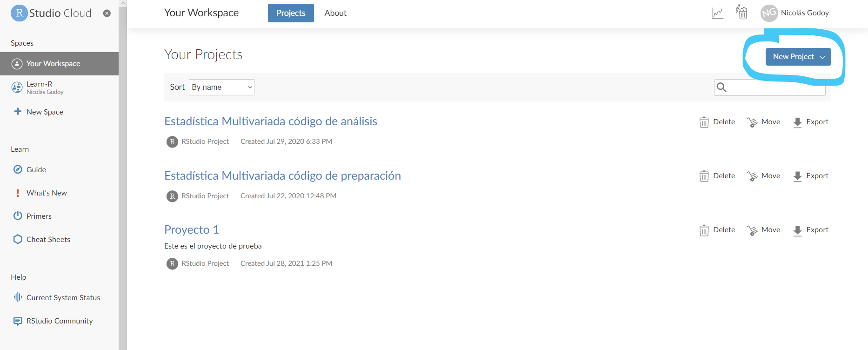Image resolution: width=868 pixels, height=350 pixels.
Task: Close the sidebar with the X icon
Action: [107, 13]
